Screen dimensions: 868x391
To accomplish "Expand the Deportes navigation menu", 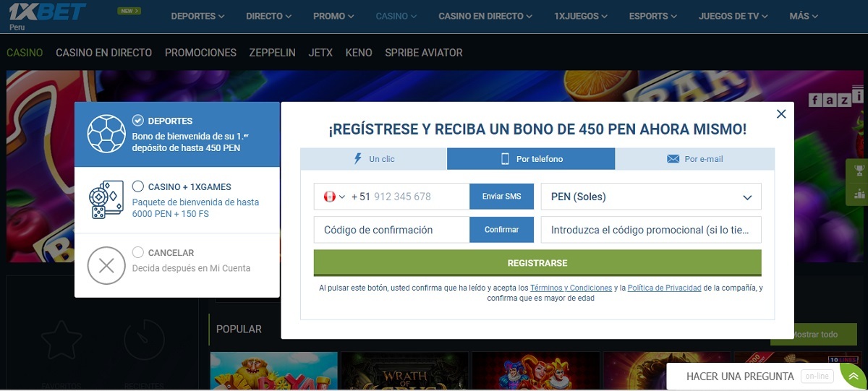I will (197, 16).
